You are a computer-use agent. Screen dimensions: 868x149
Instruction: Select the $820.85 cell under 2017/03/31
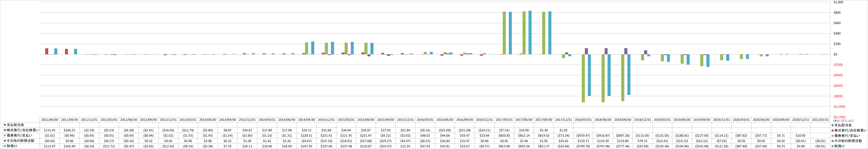[x=504, y=136]
